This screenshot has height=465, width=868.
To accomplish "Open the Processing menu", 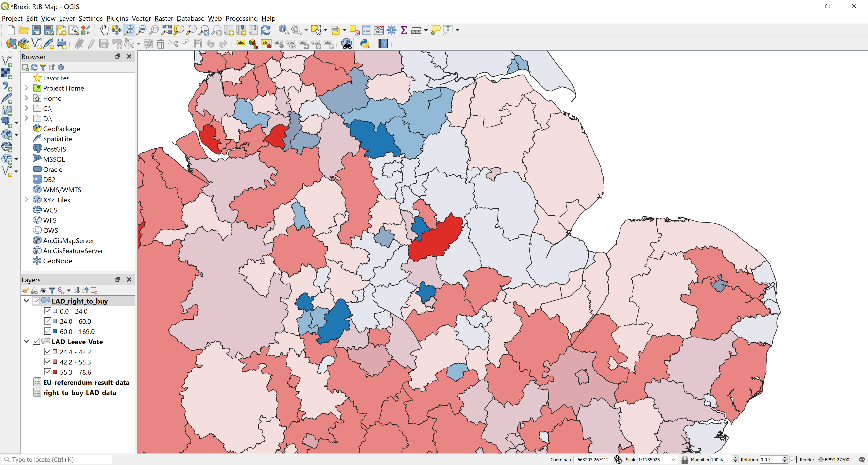I will [x=241, y=19].
